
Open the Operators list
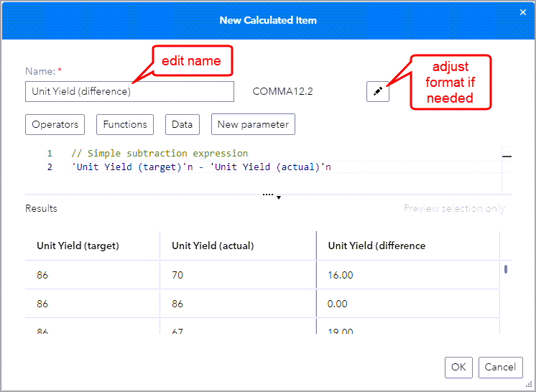tap(55, 124)
